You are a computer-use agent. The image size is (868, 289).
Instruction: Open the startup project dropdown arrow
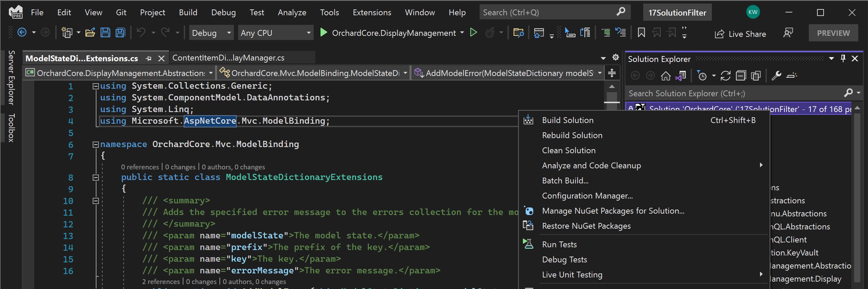click(462, 33)
